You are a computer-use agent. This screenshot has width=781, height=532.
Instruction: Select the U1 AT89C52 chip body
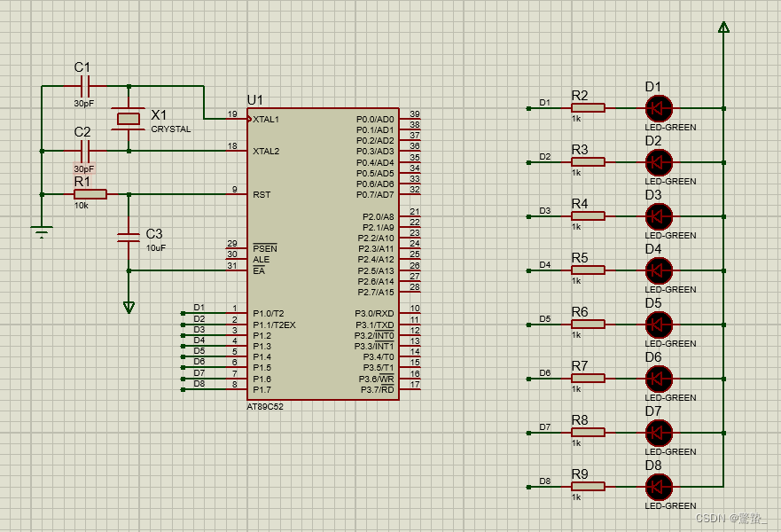coord(324,254)
